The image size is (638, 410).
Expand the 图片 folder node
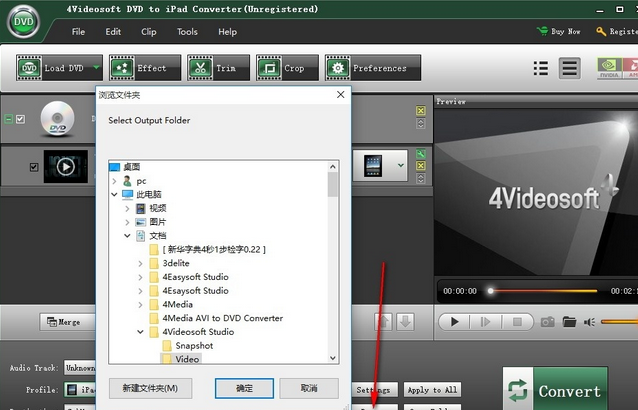tap(127, 222)
